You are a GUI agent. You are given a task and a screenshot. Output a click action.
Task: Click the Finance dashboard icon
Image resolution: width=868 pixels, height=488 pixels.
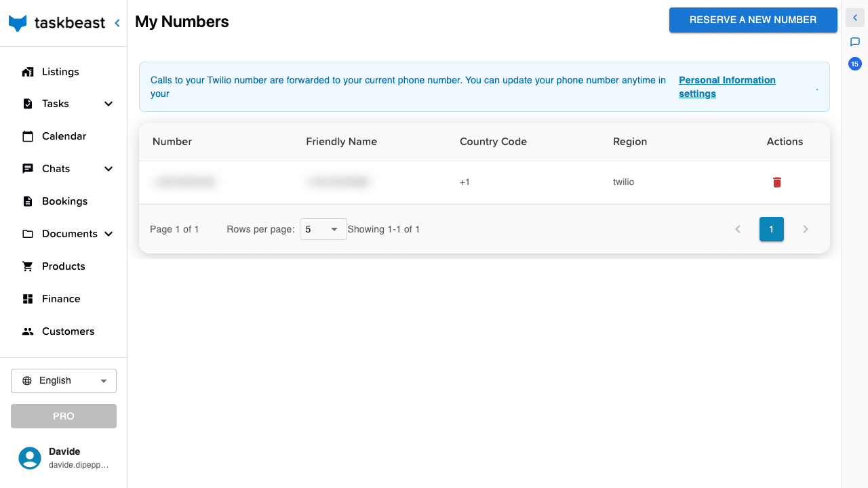pyautogui.click(x=28, y=299)
